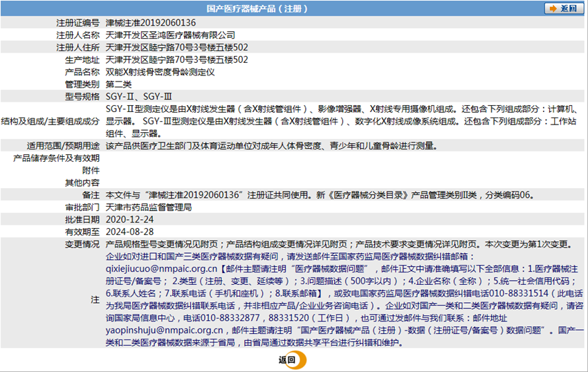Click the 管理类别 label
The image size is (588, 372).
(x=82, y=84)
